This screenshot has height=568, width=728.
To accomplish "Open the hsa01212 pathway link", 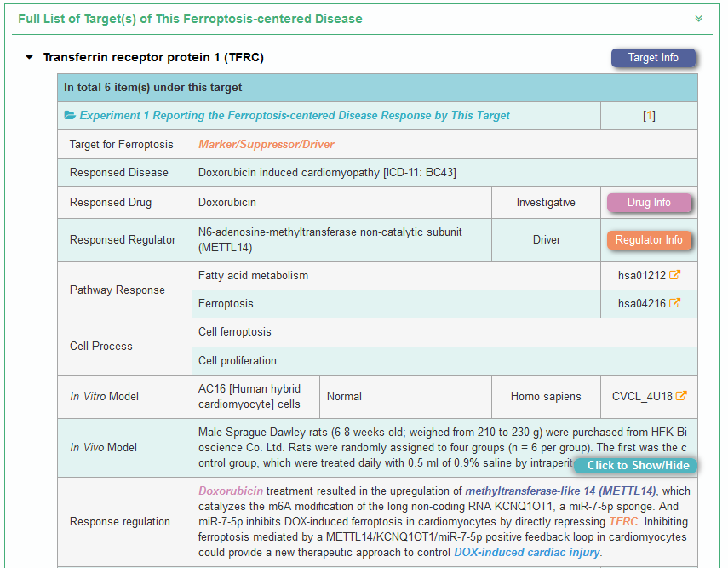I will [x=642, y=275].
